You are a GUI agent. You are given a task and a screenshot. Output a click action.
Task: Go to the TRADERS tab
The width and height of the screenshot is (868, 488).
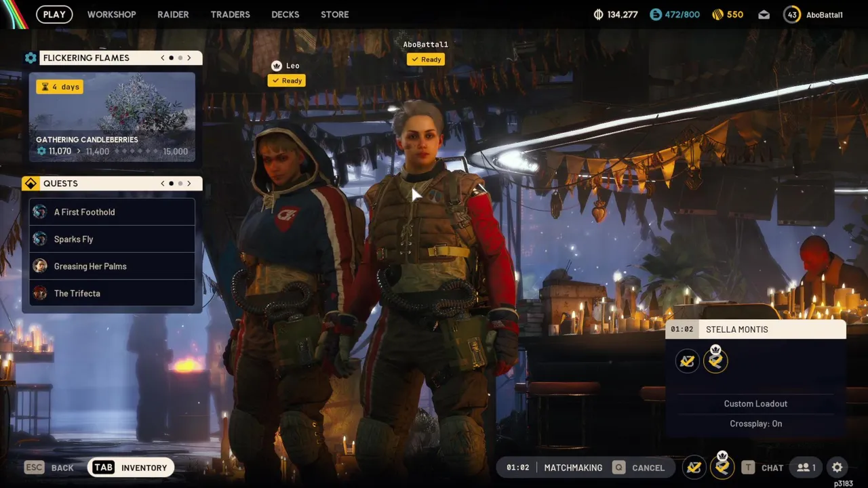[230, 14]
